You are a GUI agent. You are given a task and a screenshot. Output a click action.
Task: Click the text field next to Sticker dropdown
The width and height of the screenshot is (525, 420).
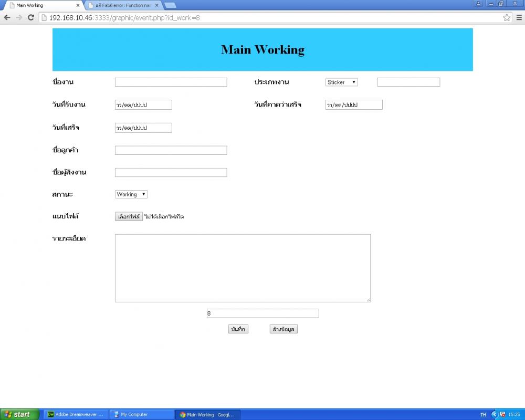click(x=408, y=82)
